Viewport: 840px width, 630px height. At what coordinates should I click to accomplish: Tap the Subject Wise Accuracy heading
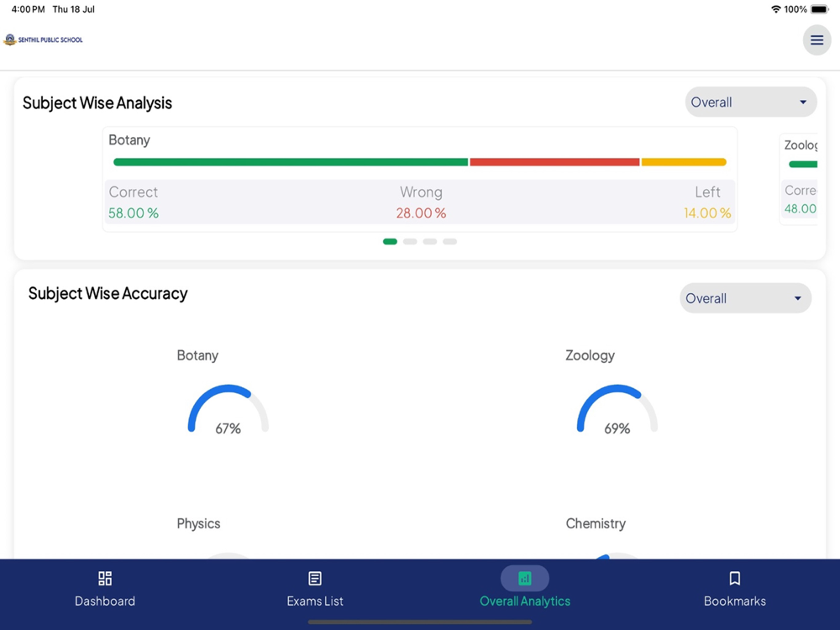(x=108, y=293)
